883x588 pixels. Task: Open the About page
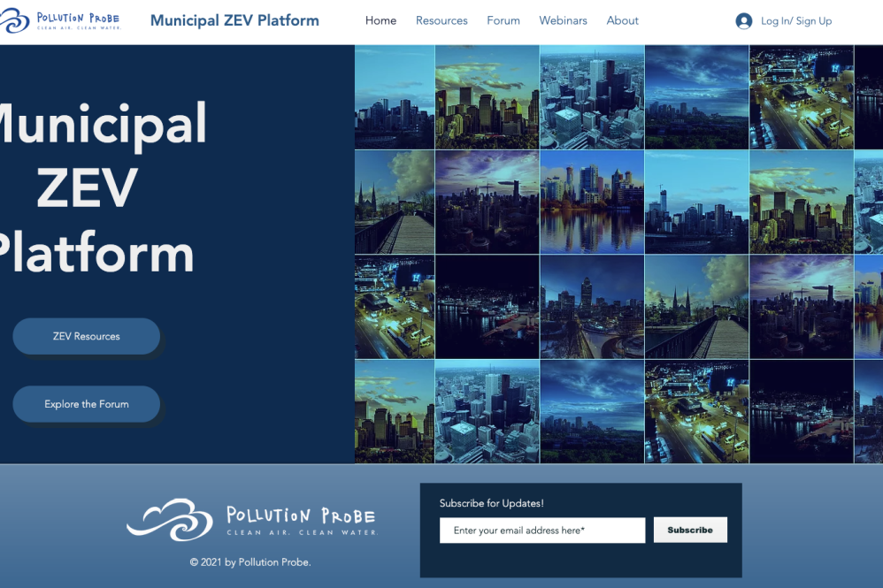622,21
